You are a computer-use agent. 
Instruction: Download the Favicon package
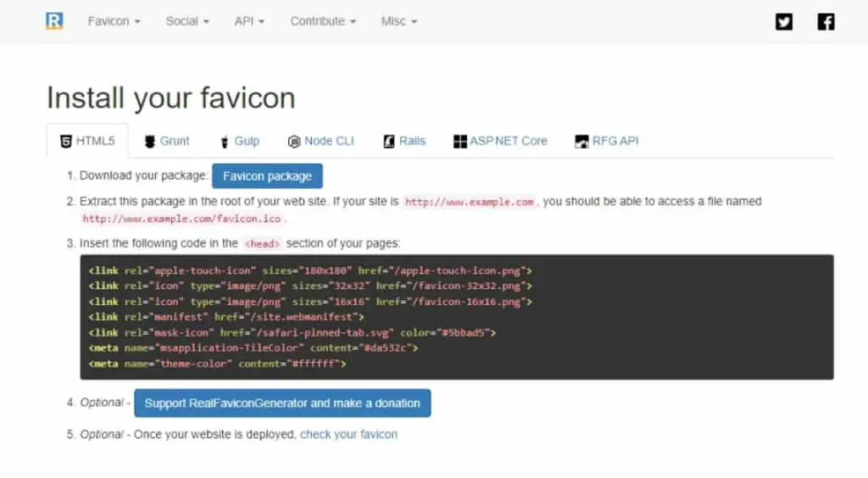(x=267, y=176)
